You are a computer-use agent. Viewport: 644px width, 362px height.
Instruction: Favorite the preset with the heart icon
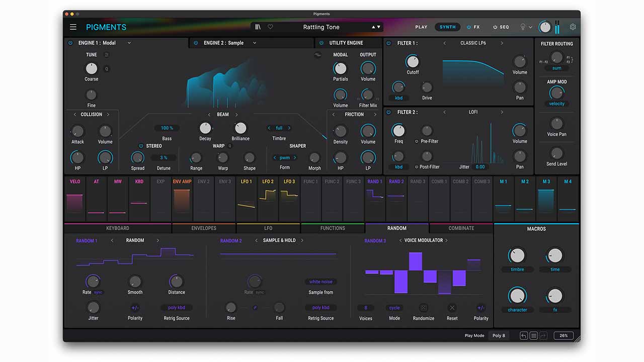270,27
